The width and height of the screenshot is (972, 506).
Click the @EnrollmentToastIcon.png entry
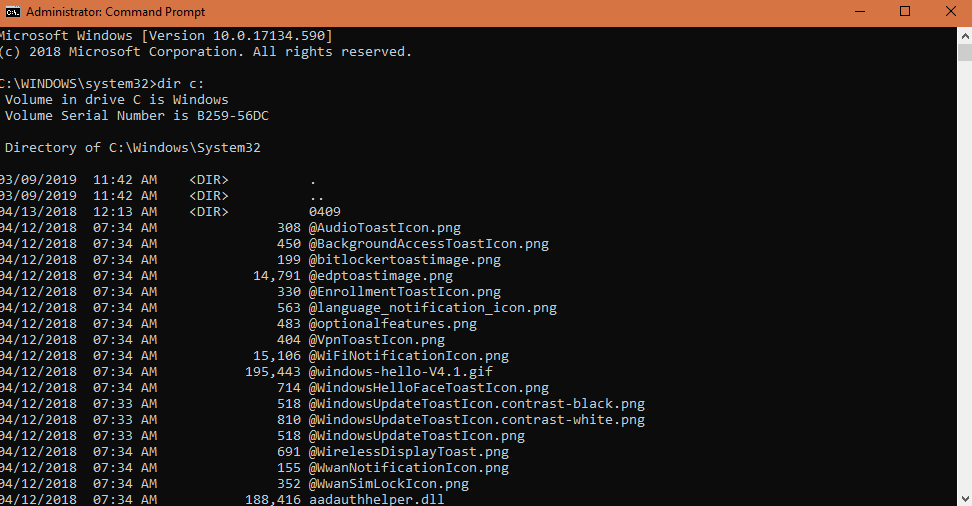pos(404,292)
